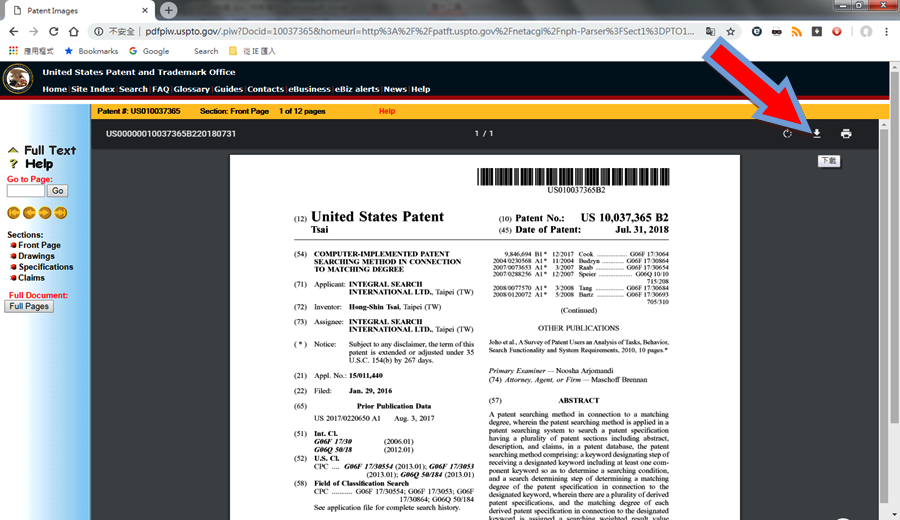Go to first page arrow button

14,213
